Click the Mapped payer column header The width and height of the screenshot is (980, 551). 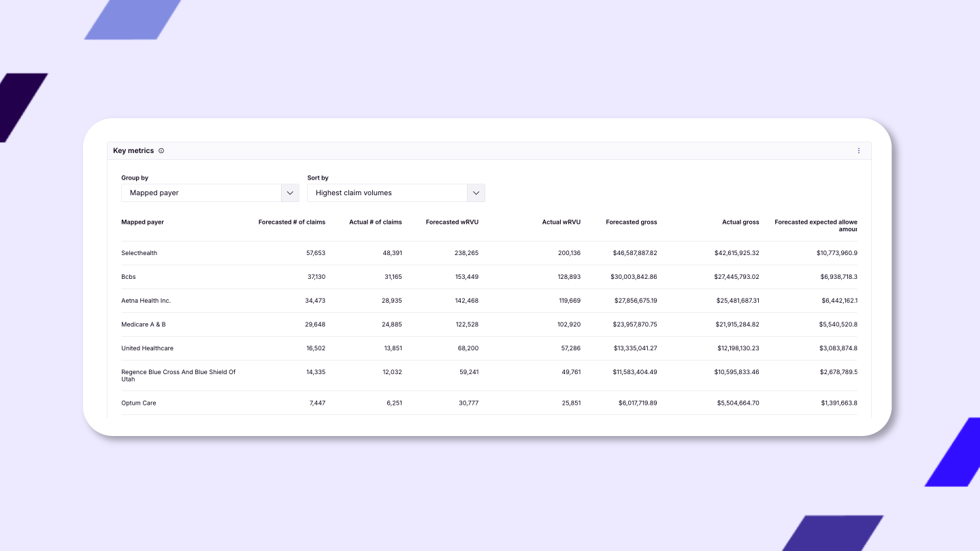point(142,222)
